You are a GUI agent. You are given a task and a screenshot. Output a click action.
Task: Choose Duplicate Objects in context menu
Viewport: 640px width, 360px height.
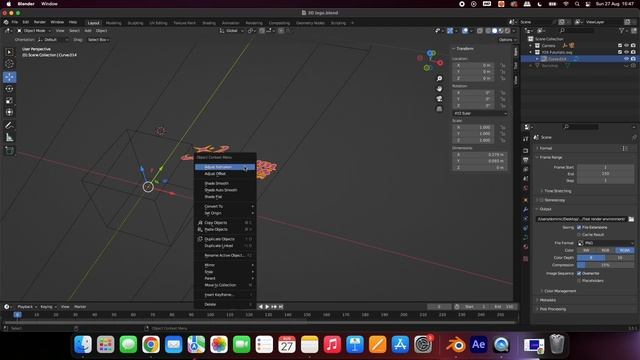225,239
